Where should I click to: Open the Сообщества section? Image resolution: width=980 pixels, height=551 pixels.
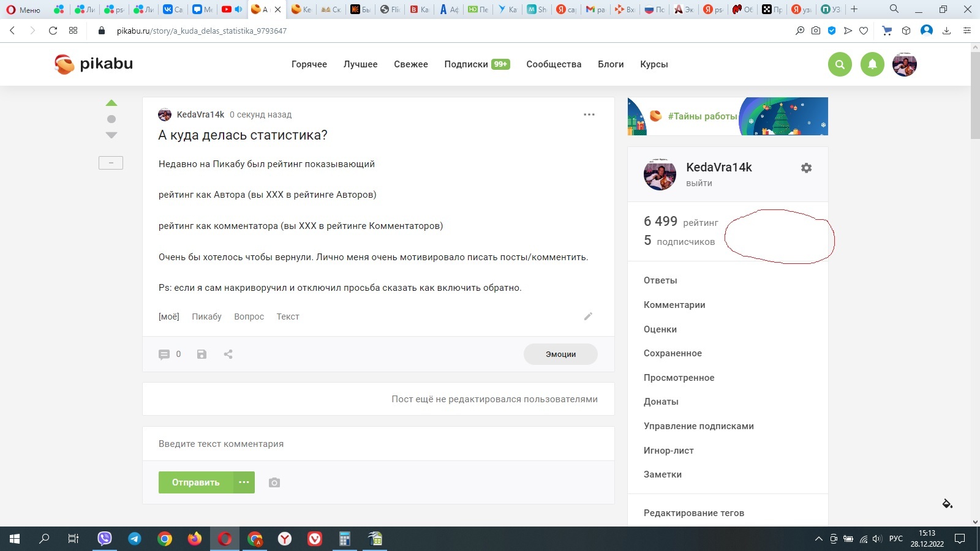(x=554, y=64)
